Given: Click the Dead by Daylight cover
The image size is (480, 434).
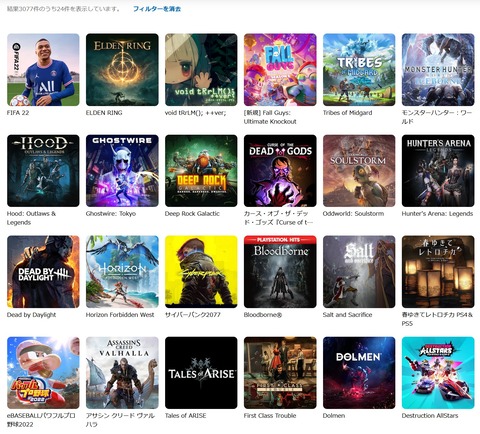Looking at the screenshot, I should coord(43,272).
